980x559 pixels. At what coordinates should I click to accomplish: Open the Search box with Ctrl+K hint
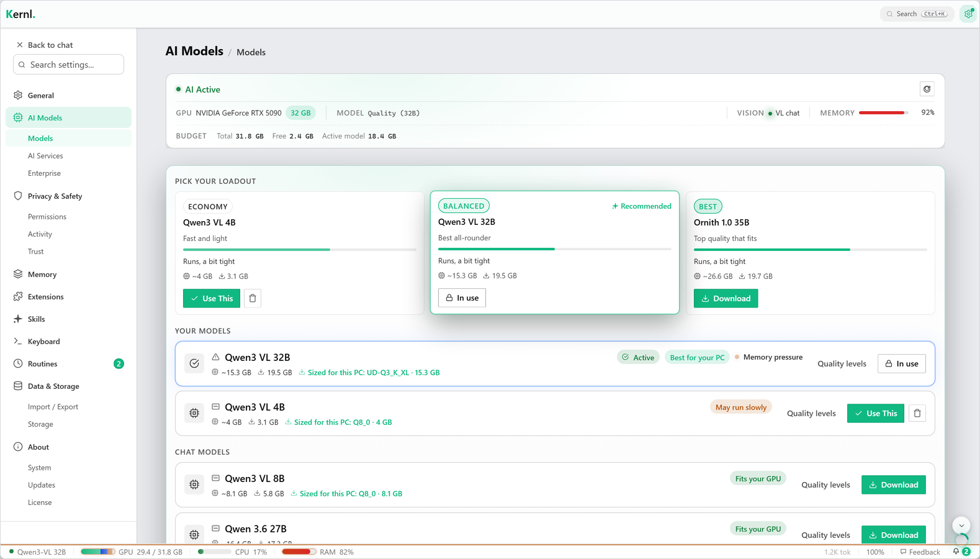pos(917,14)
